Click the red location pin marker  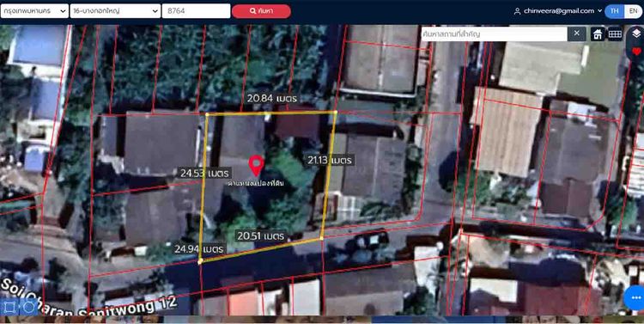[x=257, y=166]
